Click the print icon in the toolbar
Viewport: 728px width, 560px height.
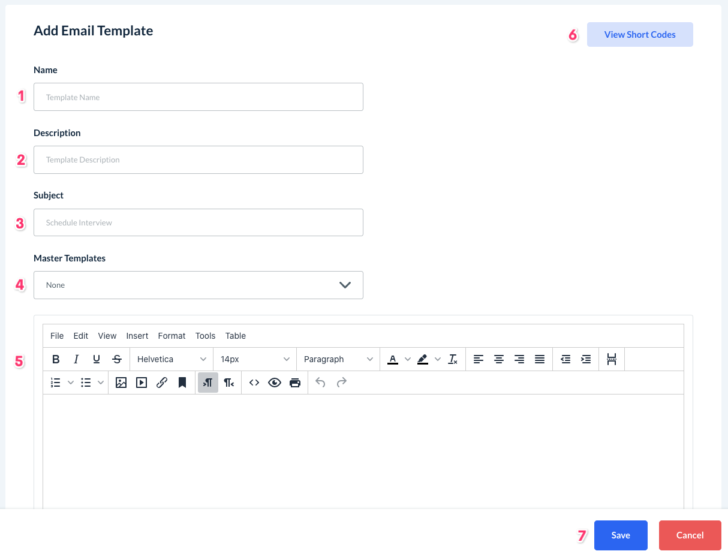295,383
